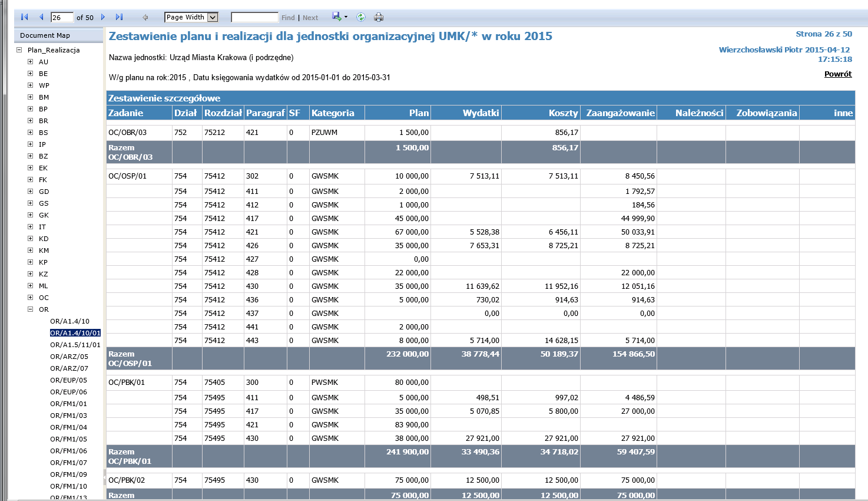Open OR/ARZ/05 in document map
Image resolution: width=868 pixels, height=501 pixels.
click(69, 357)
